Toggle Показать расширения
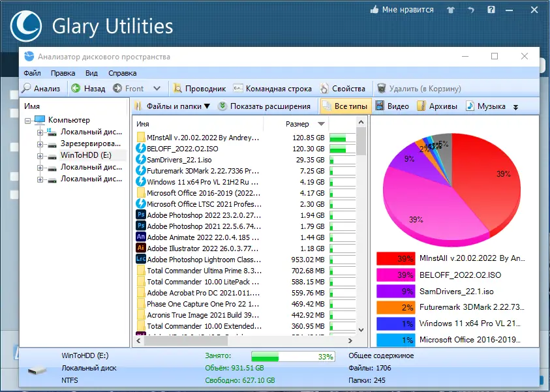This screenshot has width=550, height=392. click(x=264, y=106)
